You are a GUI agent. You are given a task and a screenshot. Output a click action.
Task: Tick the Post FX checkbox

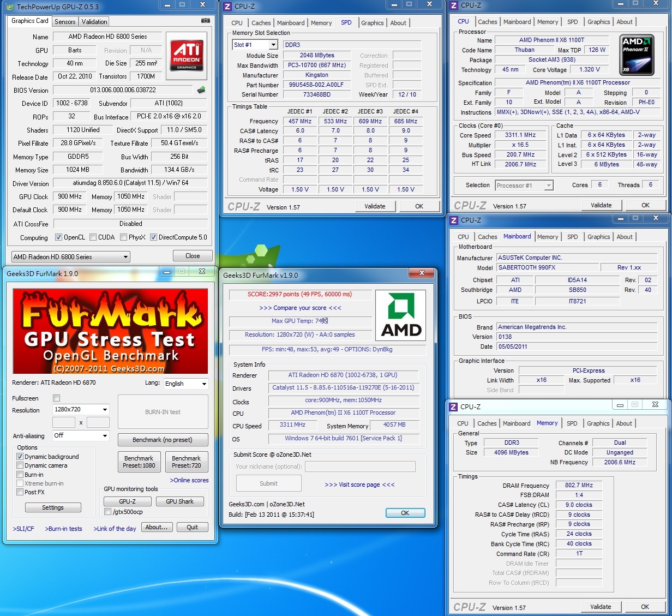(20, 492)
